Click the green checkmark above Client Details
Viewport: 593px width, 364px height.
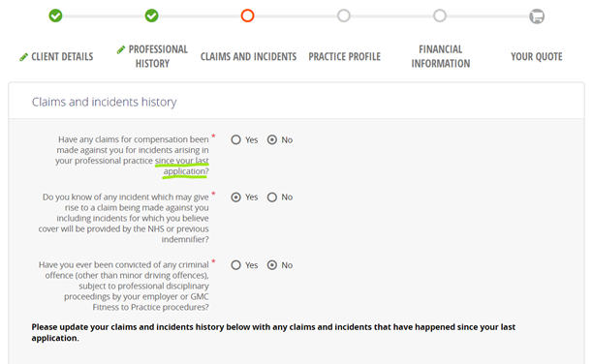coord(55,15)
